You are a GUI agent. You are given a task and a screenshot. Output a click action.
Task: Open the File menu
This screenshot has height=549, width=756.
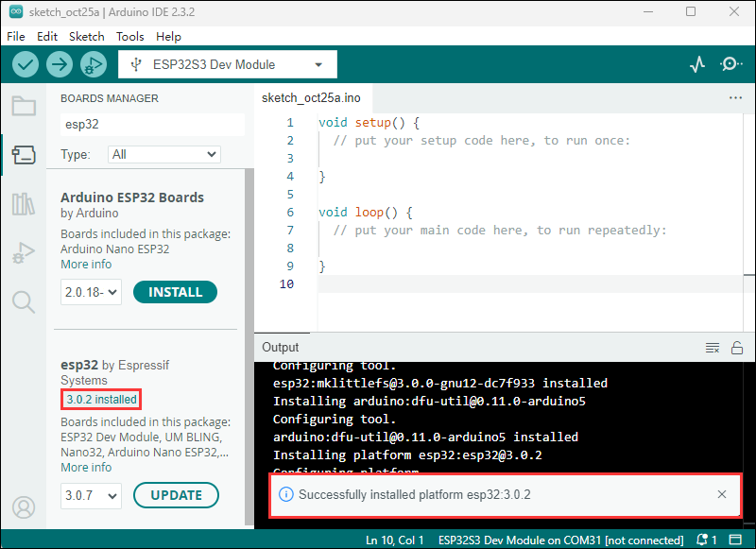tap(16, 37)
